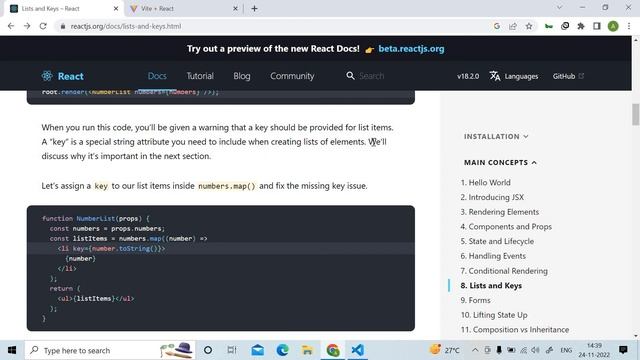
Task: Go to 2. Introducing JSX
Action: click(x=492, y=197)
